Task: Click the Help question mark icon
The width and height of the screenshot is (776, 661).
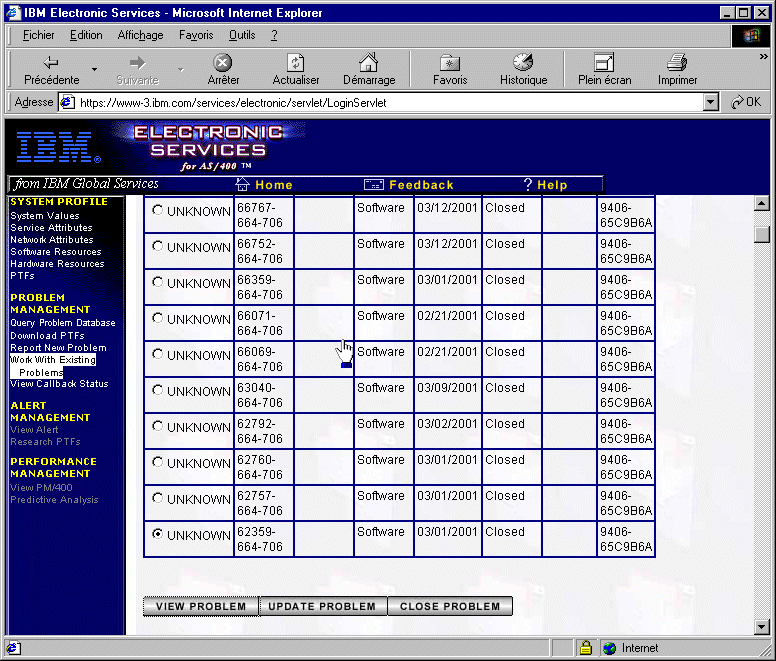Action: (528, 185)
